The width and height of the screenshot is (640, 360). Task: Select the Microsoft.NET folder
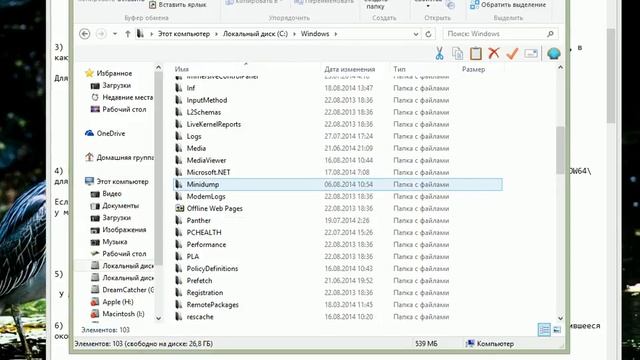click(208, 172)
